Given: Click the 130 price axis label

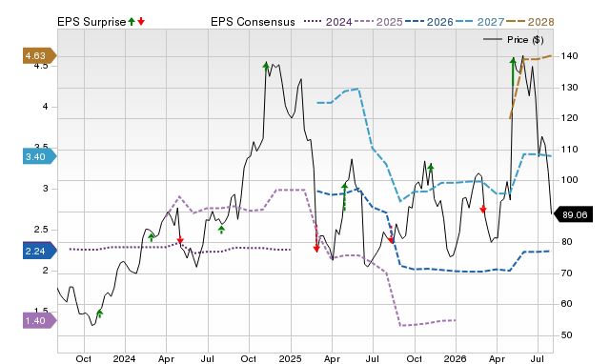Looking at the screenshot, I should pos(569,88).
